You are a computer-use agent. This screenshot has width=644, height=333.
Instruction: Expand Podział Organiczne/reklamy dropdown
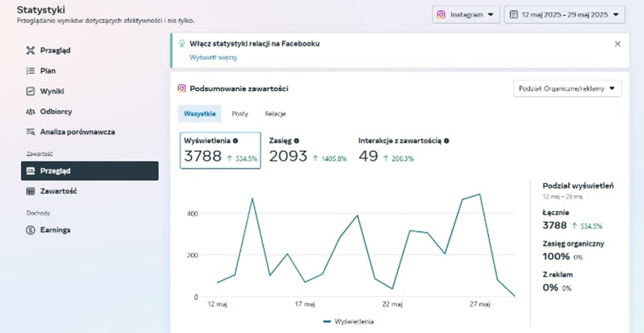tap(567, 89)
